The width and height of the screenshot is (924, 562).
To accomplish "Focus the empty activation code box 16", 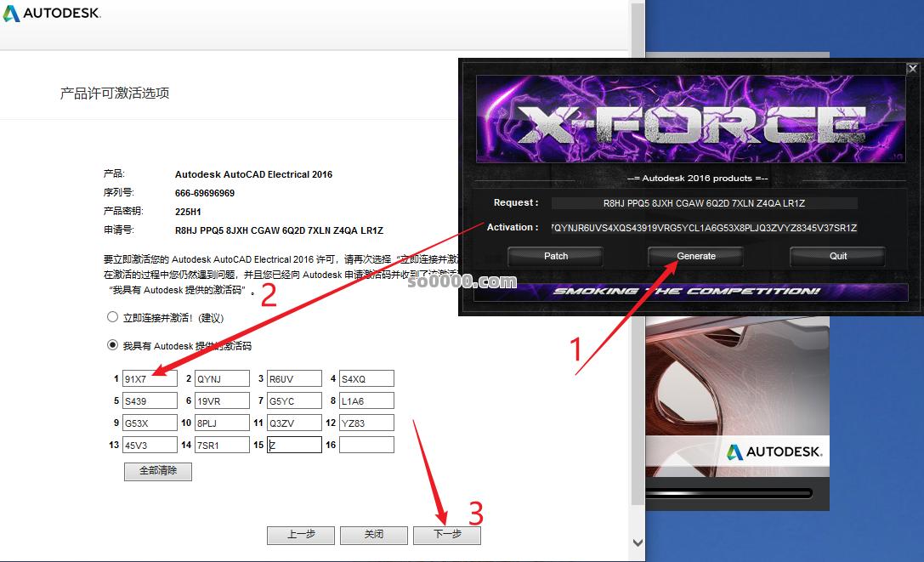I will pyautogui.click(x=366, y=445).
